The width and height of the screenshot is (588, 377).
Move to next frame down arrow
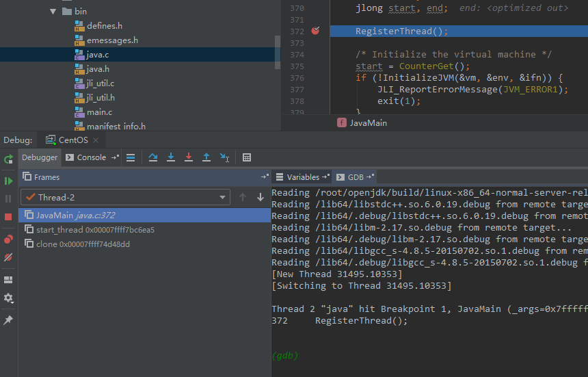260,197
